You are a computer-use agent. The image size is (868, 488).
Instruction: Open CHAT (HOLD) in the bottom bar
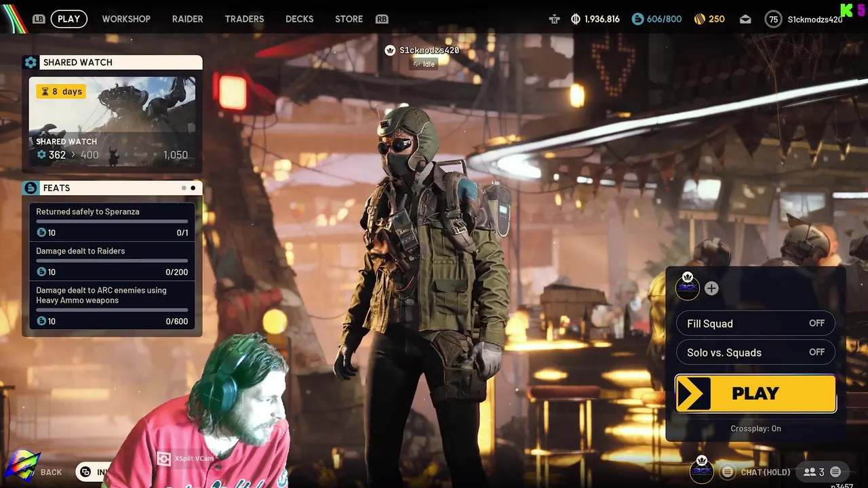(x=766, y=472)
